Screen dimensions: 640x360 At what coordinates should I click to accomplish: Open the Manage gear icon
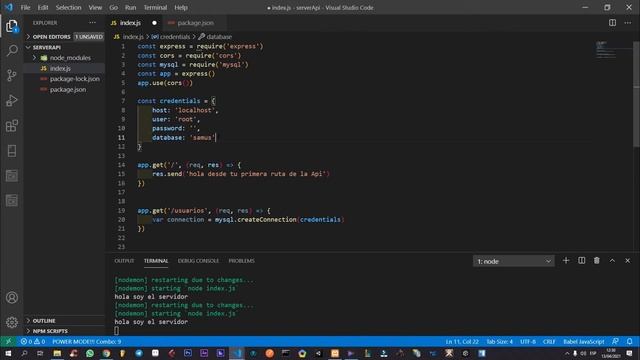(x=12, y=322)
